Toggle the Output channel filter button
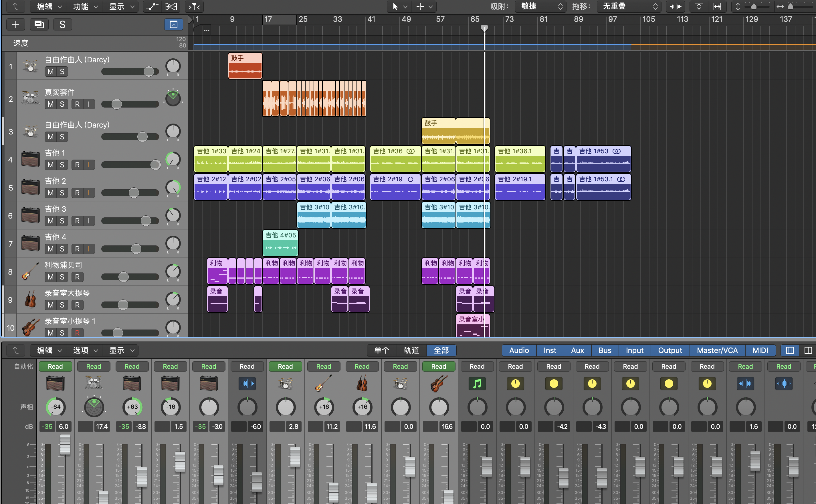 [x=670, y=350]
